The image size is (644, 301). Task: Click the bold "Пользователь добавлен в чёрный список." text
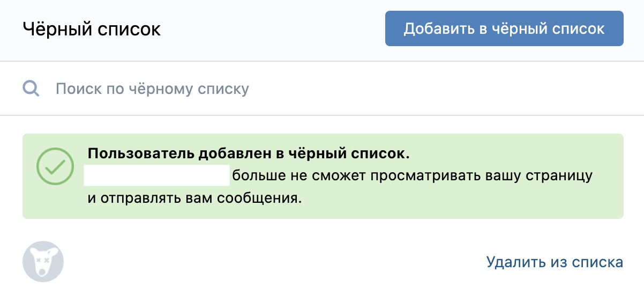[249, 154]
